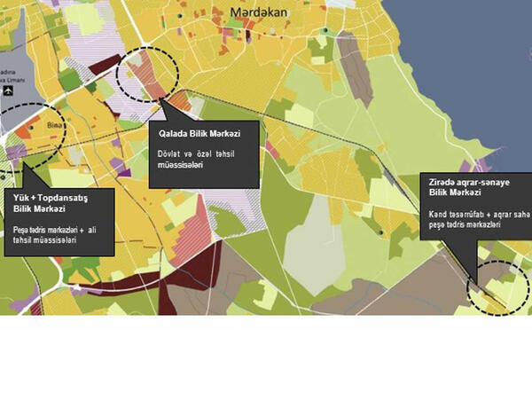Click the Zirədə aqrar-sənaye Bilik Mərkəzi heading

click(x=469, y=187)
